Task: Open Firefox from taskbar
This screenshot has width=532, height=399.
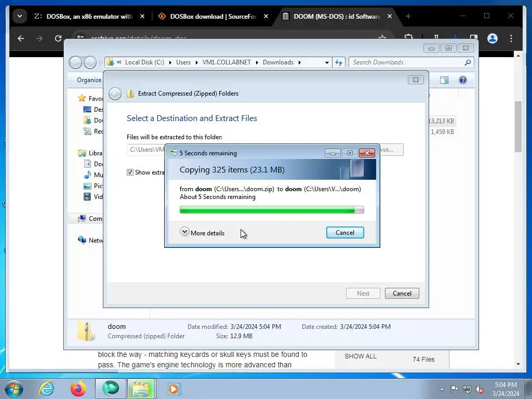Action: tap(78, 389)
